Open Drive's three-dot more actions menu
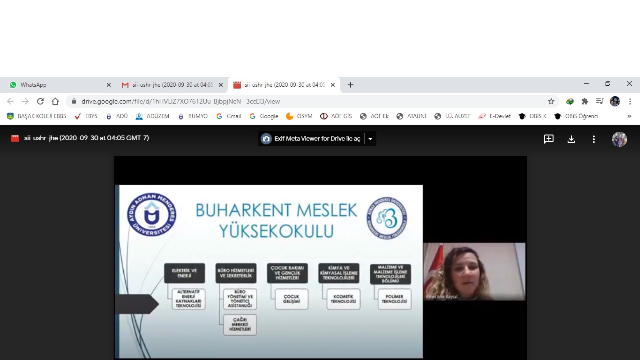This screenshot has width=644, height=360. click(593, 139)
